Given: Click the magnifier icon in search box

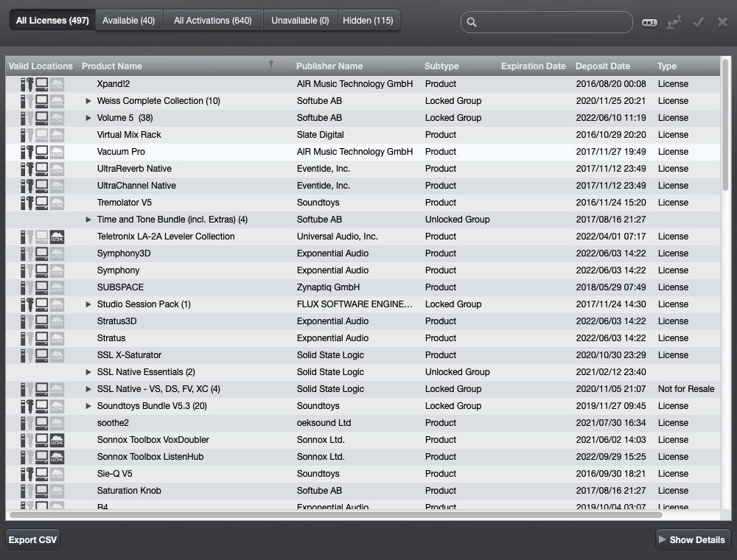Looking at the screenshot, I should [x=472, y=22].
